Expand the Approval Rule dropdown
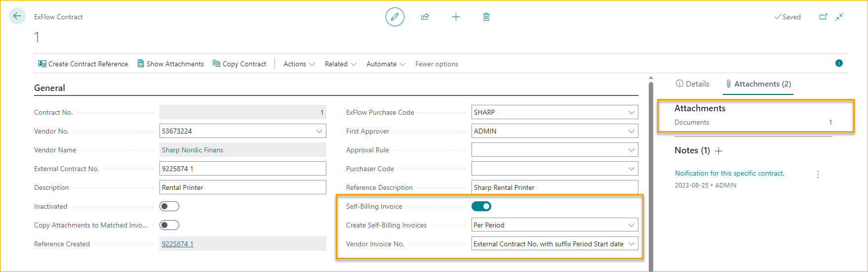The height and width of the screenshot is (272, 868). coord(631,150)
